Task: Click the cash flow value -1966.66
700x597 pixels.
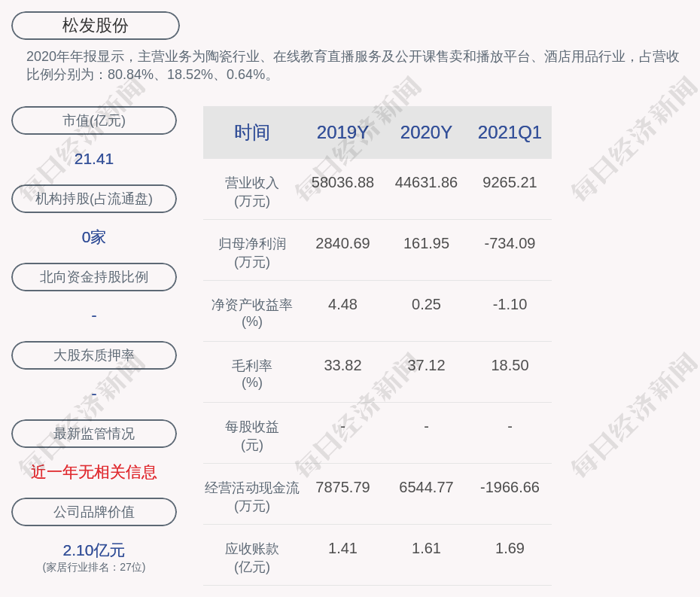Action: point(510,488)
